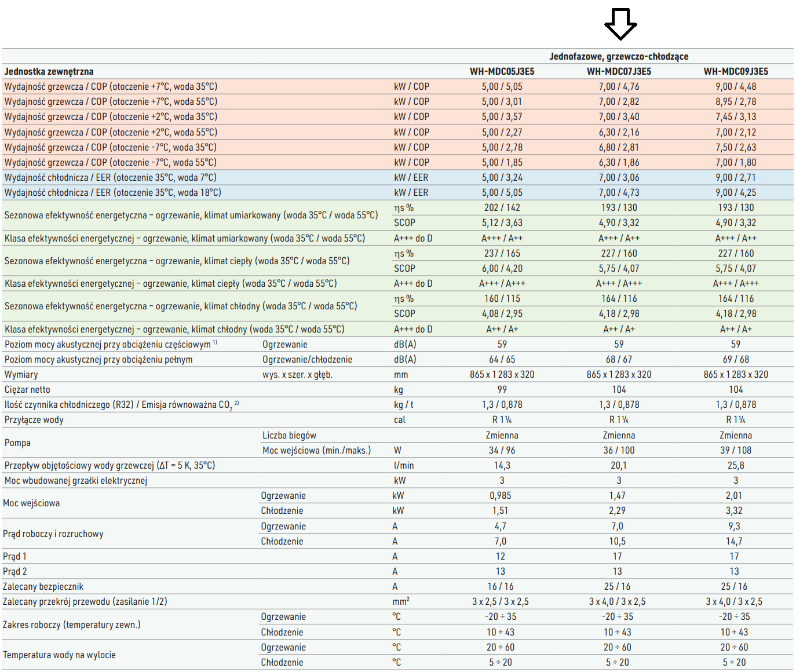This screenshot has height=672, width=796.
Task: Click flow value 25,8
Action: coord(736,465)
